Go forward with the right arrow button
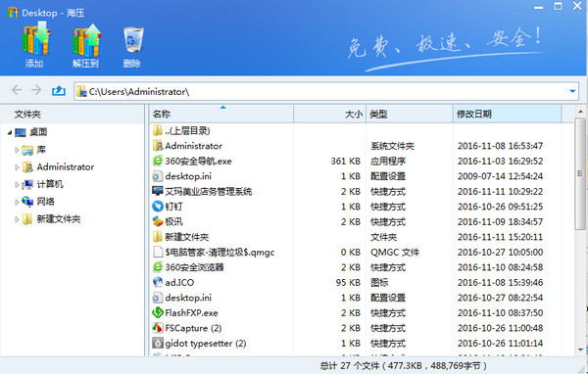Viewport: 588px width, 374px height. (36, 90)
